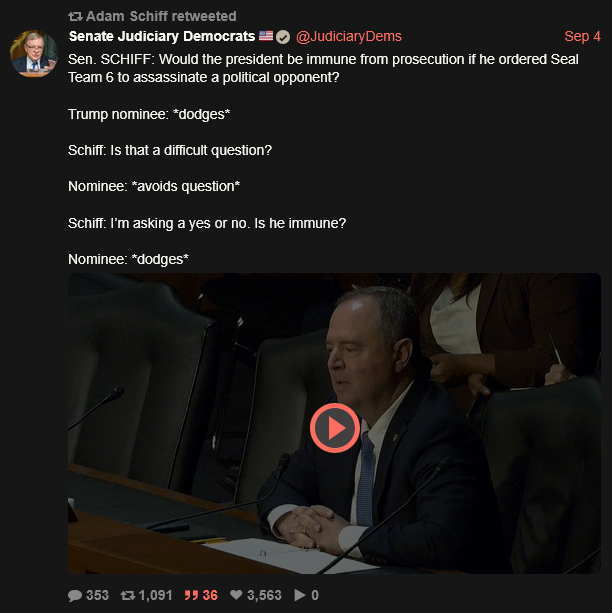Click the heart icon showing 3,563 likes
This screenshot has width=612, height=613.
click(x=236, y=595)
